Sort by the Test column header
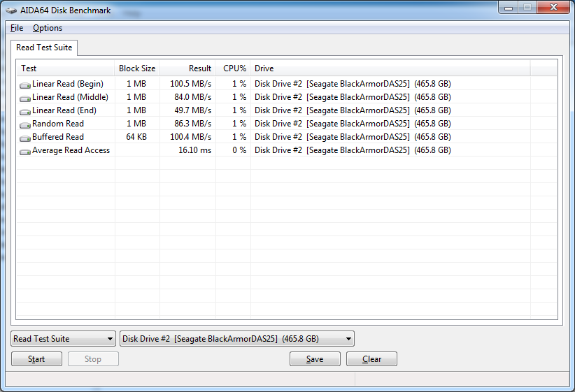This screenshot has width=575, height=392. 66,68
